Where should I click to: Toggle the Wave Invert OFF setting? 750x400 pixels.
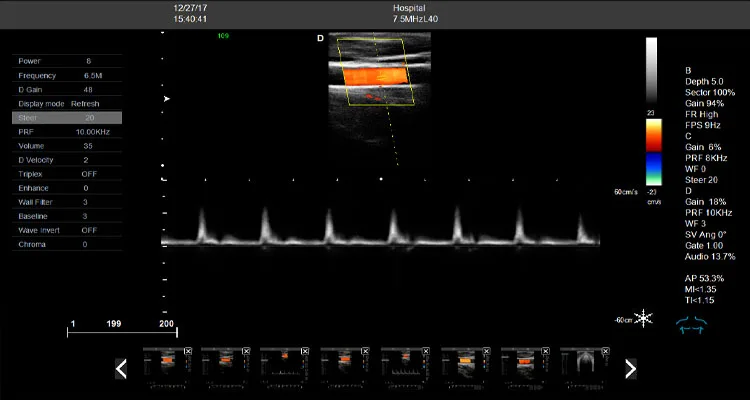coord(67,231)
